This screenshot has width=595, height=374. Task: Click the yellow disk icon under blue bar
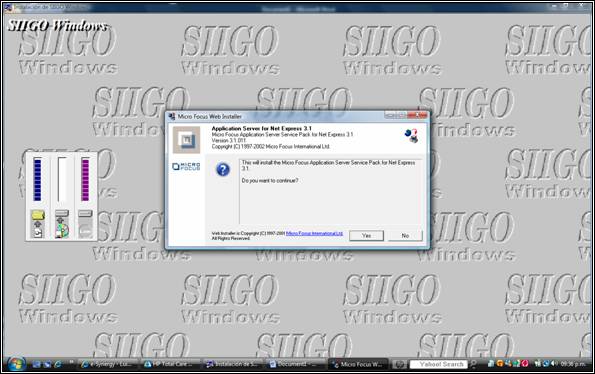38,215
